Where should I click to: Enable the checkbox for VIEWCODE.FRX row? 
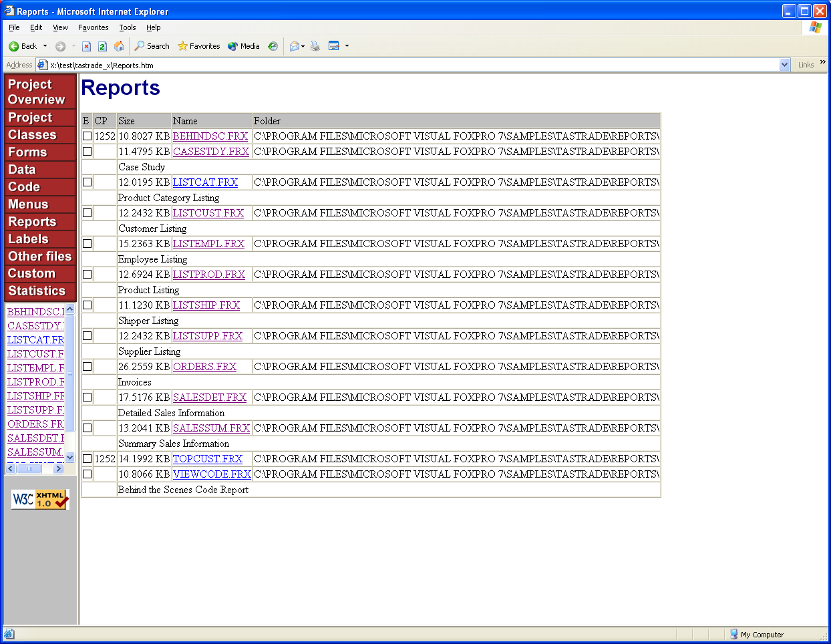(87, 474)
